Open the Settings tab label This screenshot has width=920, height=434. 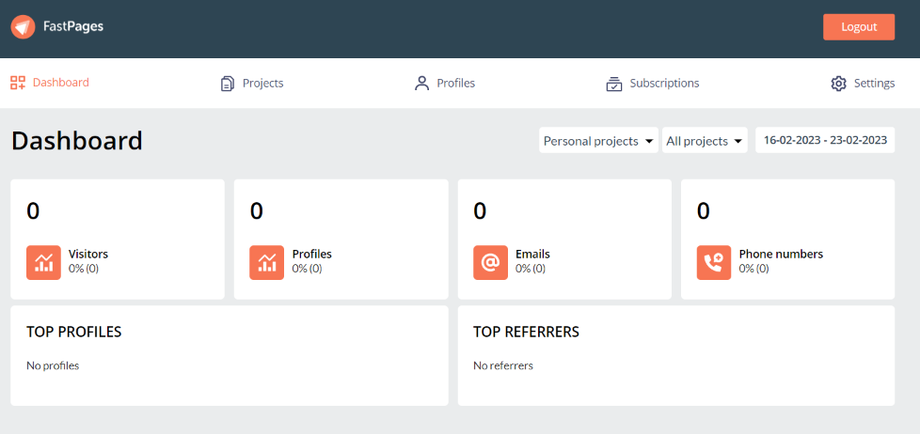pyautogui.click(x=874, y=84)
